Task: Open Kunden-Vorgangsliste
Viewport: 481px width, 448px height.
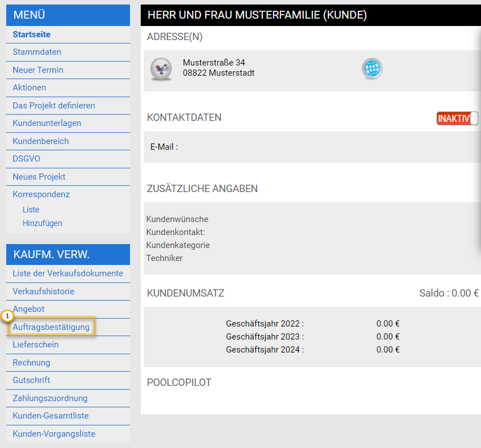Action: (54, 434)
